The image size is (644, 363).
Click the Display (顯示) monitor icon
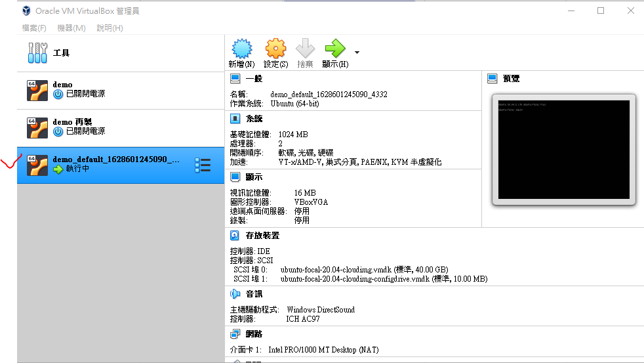235,177
